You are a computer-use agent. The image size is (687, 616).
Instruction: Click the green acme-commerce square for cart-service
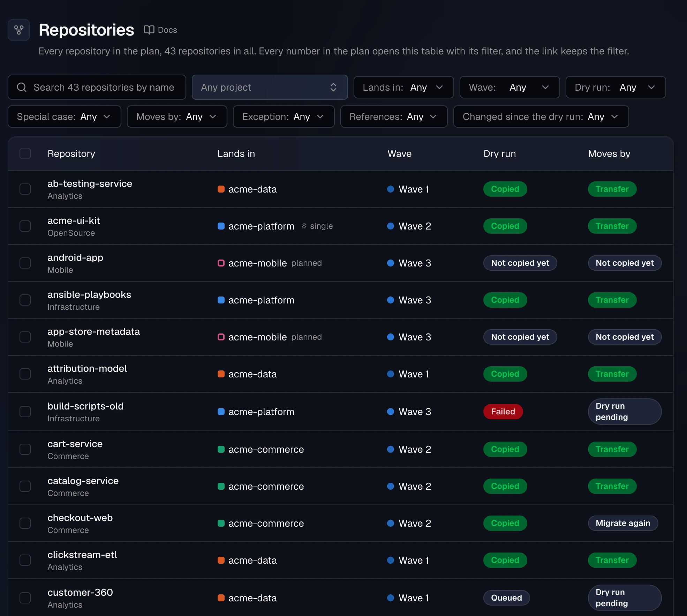pyautogui.click(x=221, y=449)
